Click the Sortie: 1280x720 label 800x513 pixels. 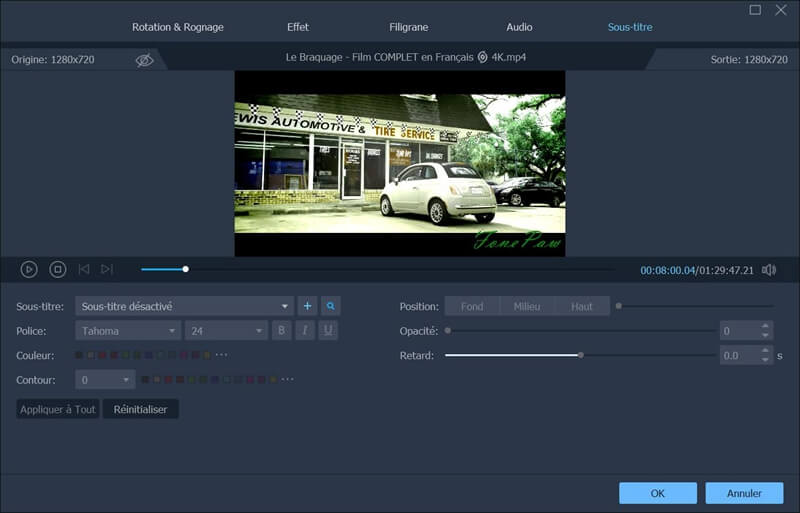coord(749,60)
